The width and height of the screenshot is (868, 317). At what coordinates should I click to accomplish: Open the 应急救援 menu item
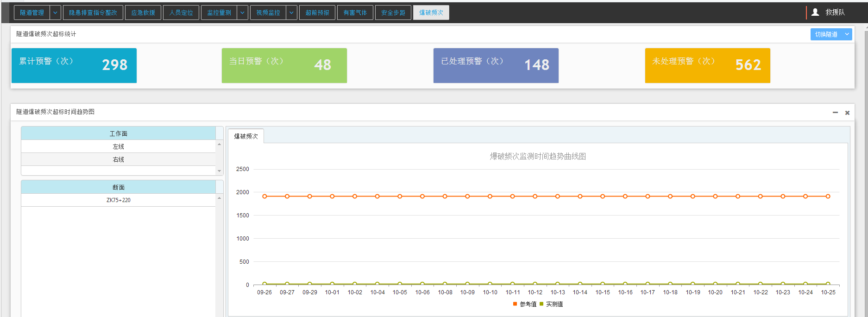click(x=143, y=13)
